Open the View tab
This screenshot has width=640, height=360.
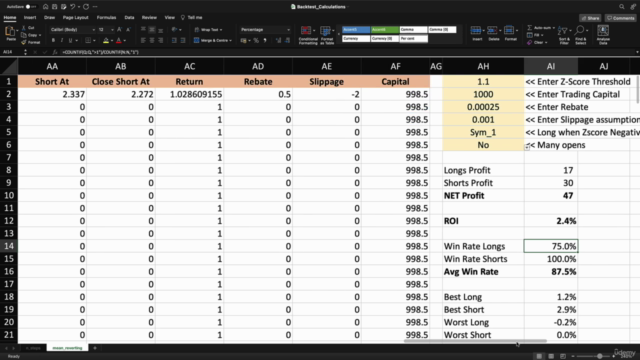(x=169, y=18)
